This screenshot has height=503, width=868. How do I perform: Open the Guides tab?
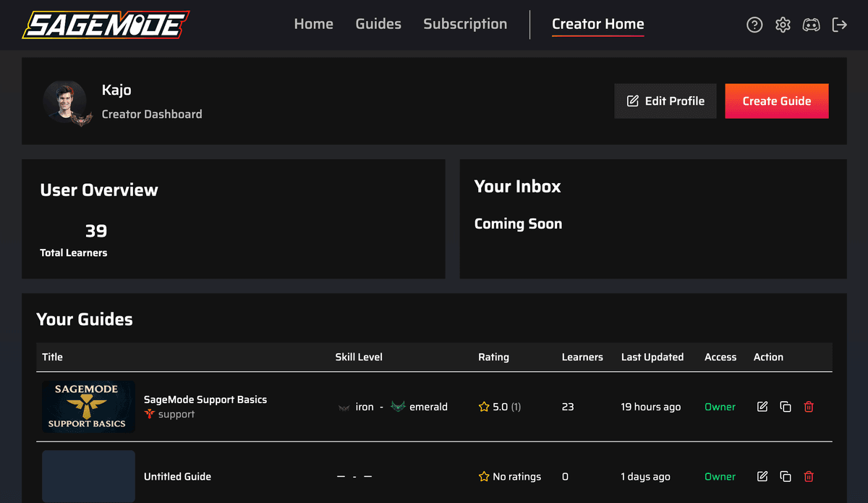[x=378, y=24]
